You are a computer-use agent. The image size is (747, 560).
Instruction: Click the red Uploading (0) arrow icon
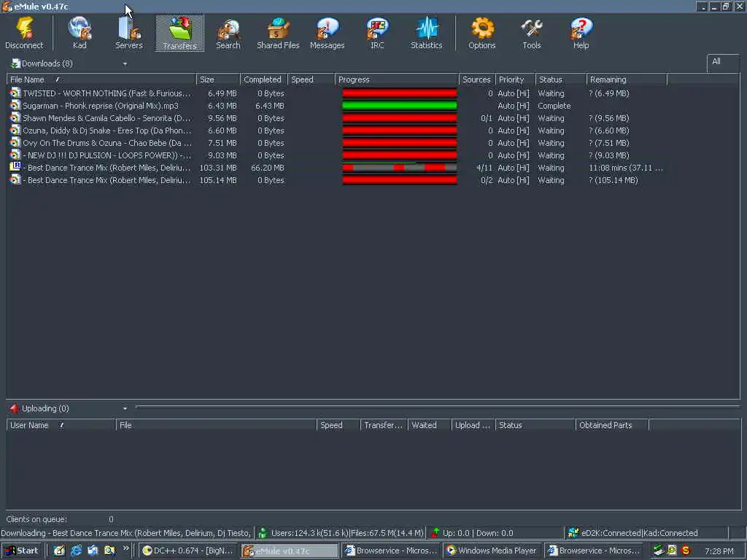pos(15,408)
